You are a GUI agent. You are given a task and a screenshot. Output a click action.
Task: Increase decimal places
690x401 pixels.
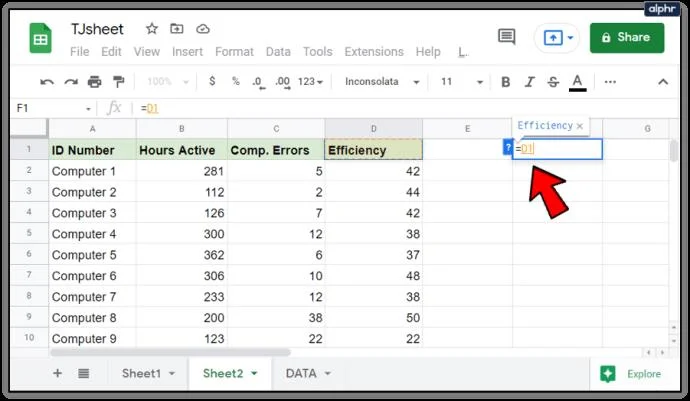tap(283, 82)
